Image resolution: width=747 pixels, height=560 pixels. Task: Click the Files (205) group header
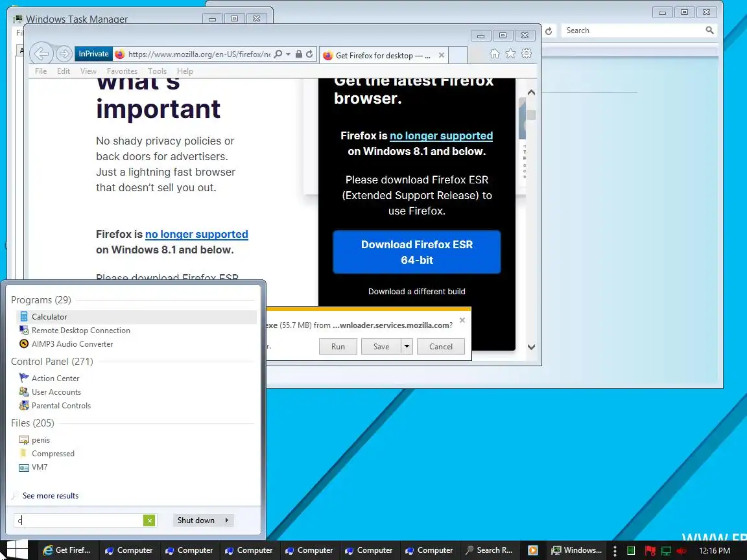32,423
